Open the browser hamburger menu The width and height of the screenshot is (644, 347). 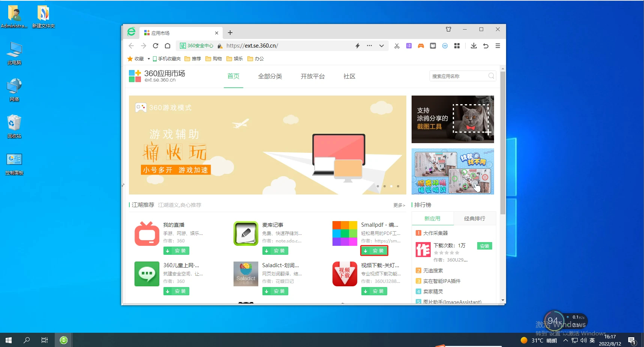pyautogui.click(x=498, y=46)
